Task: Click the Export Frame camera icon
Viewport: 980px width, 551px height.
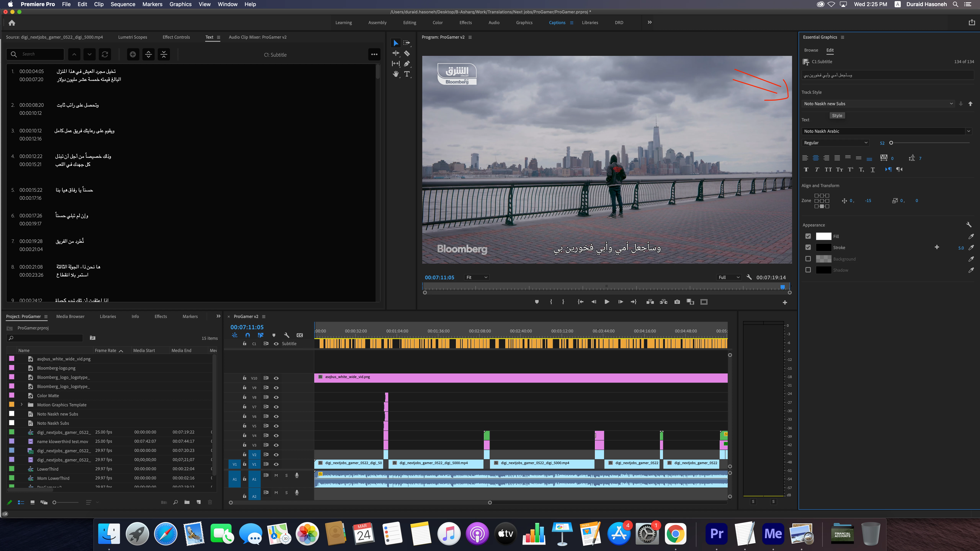Action: point(677,302)
